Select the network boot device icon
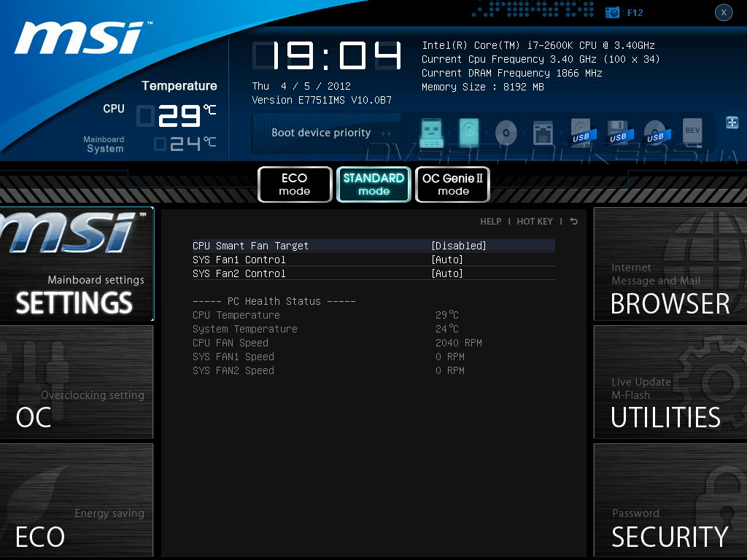This screenshot has width=747, height=560. tap(543, 133)
